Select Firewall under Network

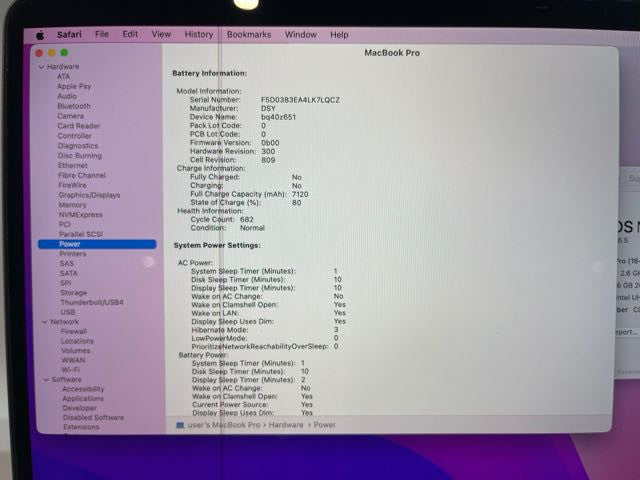click(x=74, y=331)
